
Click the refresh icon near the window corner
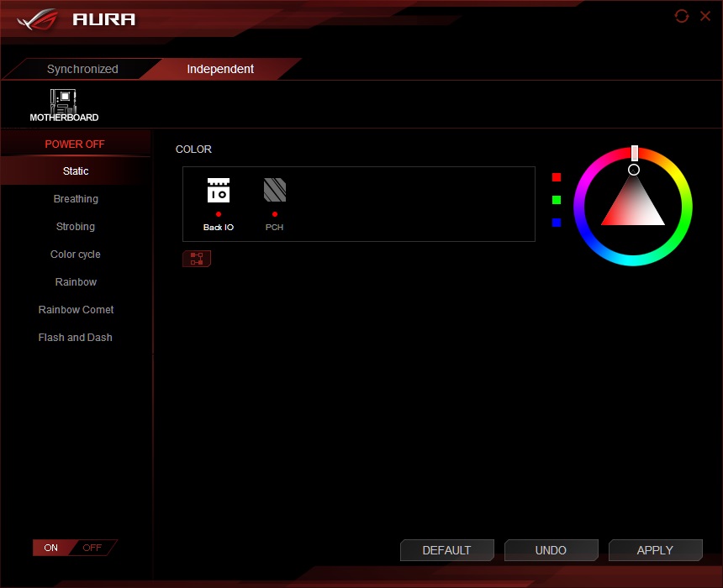pyautogui.click(x=681, y=15)
